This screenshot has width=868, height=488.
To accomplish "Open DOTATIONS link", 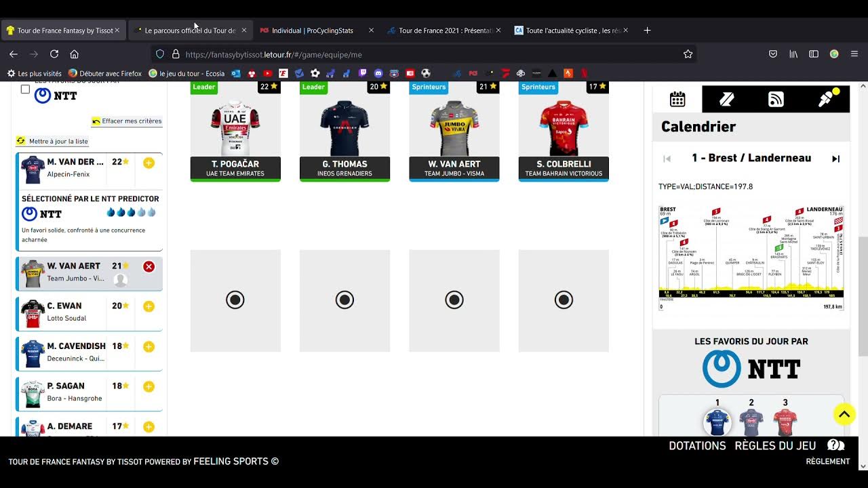I will (697, 446).
